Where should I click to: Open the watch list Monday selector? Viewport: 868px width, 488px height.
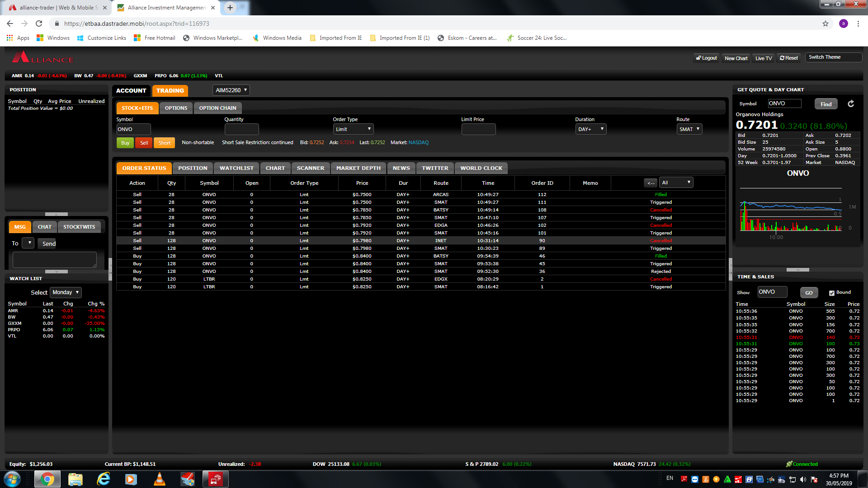pyautogui.click(x=66, y=292)
